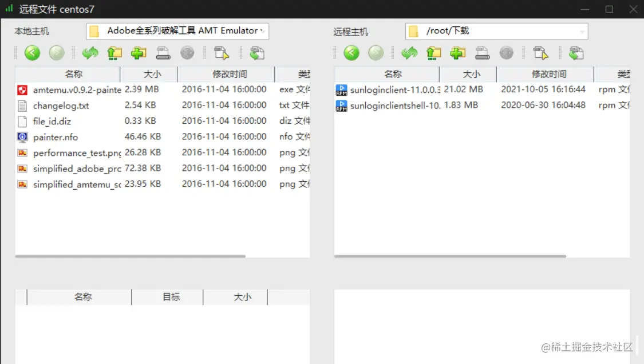
Task: Sort local files by 名称 column
Action: 68,74
